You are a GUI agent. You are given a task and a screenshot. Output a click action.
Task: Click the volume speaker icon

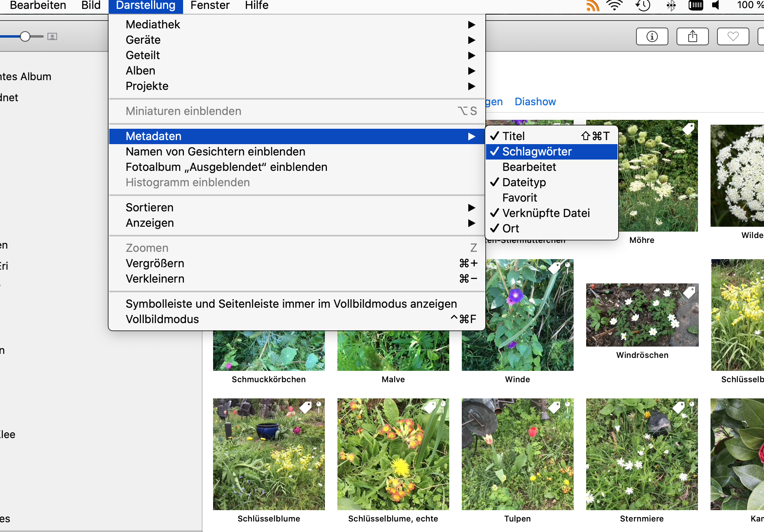click(x=716, y=6)
